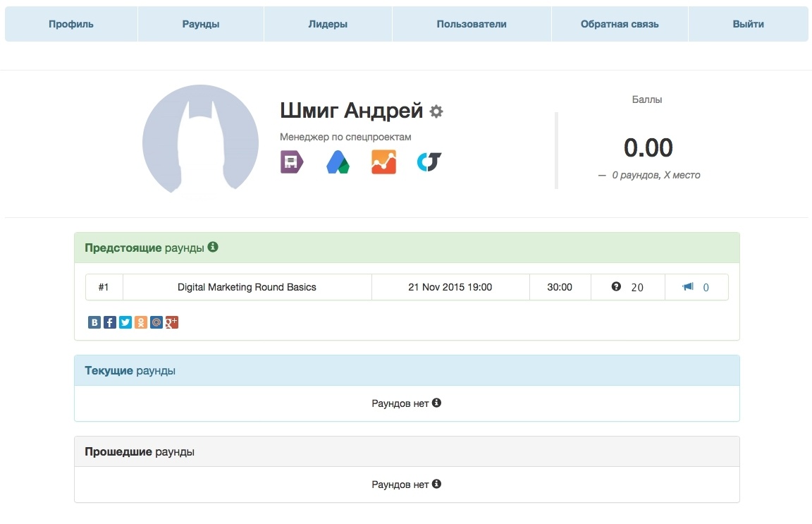Click the Баллы label
The width and height of the screenshot is (812, 524).
(x=647, y=99)
